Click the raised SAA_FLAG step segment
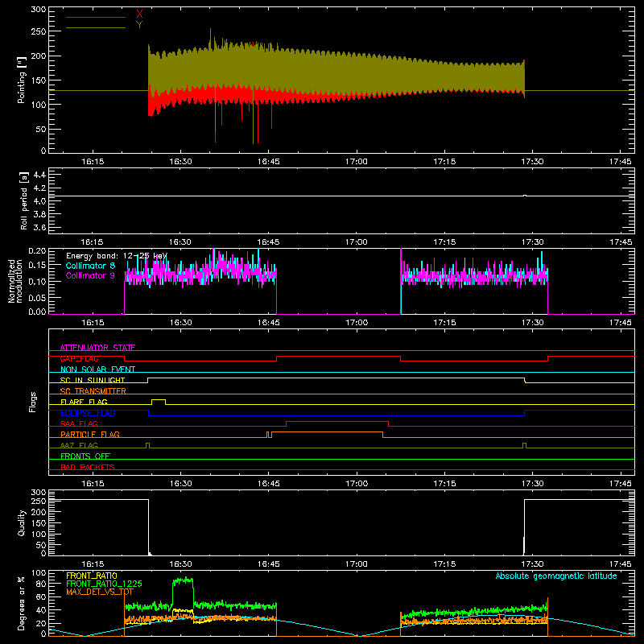Screen dimensions: 644x644 point(337,422)
